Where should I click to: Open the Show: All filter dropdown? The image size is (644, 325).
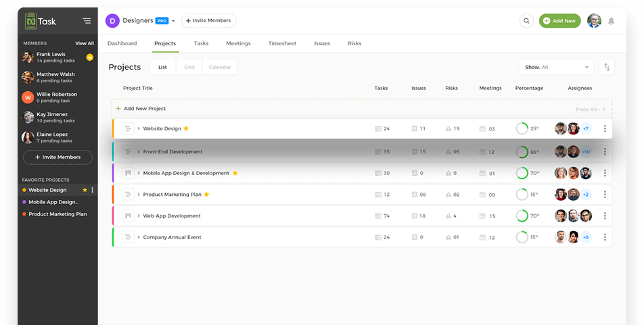[556, 67]
